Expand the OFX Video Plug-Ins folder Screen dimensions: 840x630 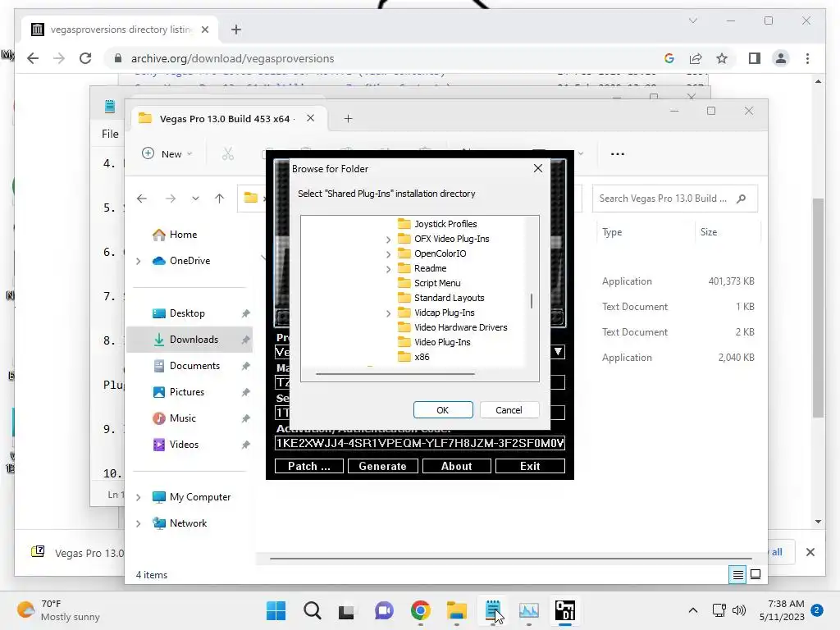pyautogui.click(x=388, y=240)
